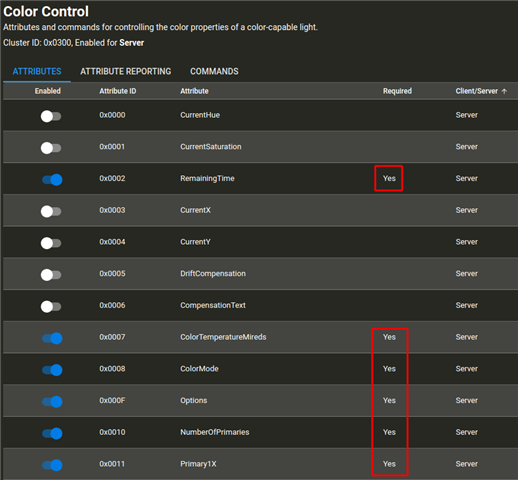
Task: Click the Yes value for NumberOfPrimaries
Action: [389, 432]
